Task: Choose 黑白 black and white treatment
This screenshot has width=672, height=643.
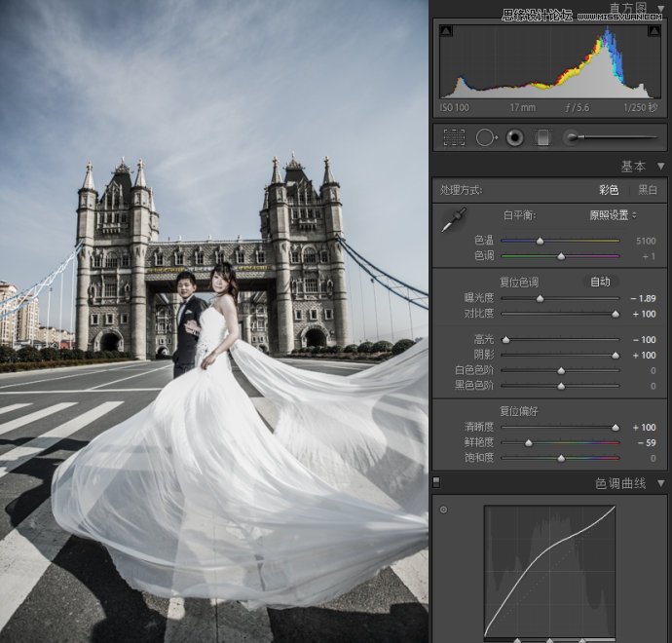Action: click(x=648, y=189)
